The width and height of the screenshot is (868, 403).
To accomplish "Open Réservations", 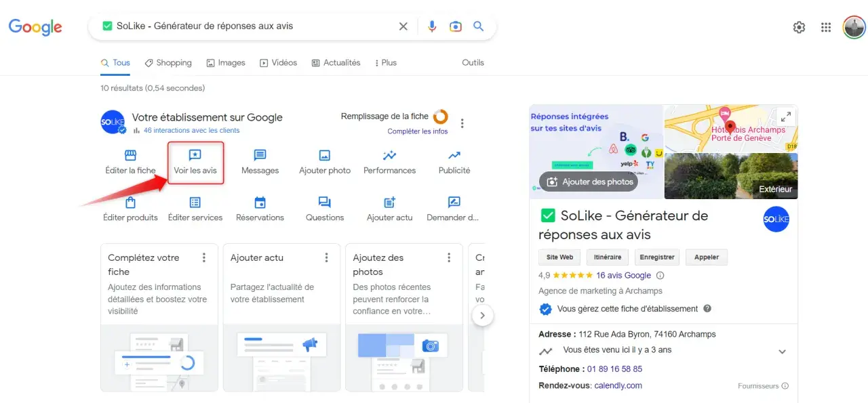I will [x=260, y=209].
